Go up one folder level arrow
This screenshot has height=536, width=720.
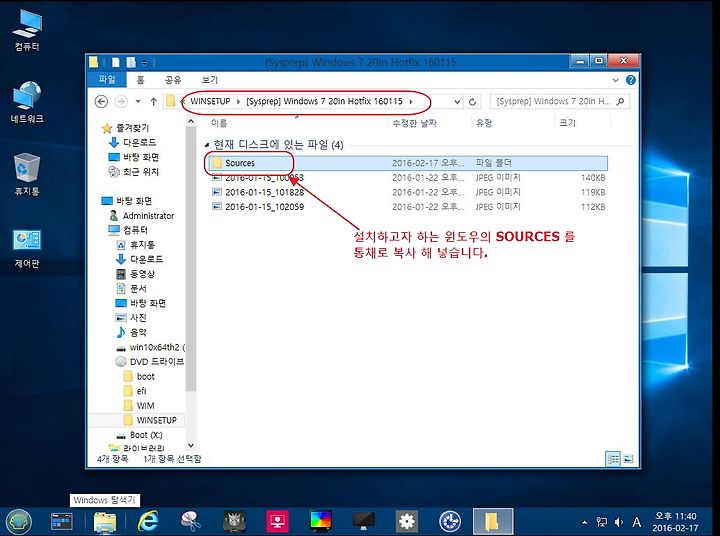click(153, 102)
